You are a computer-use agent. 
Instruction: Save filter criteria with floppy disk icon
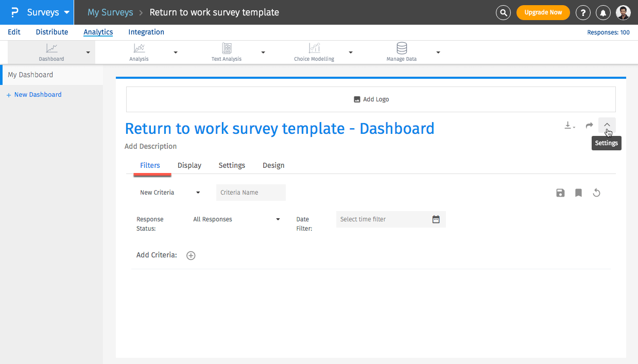[560, 193]
